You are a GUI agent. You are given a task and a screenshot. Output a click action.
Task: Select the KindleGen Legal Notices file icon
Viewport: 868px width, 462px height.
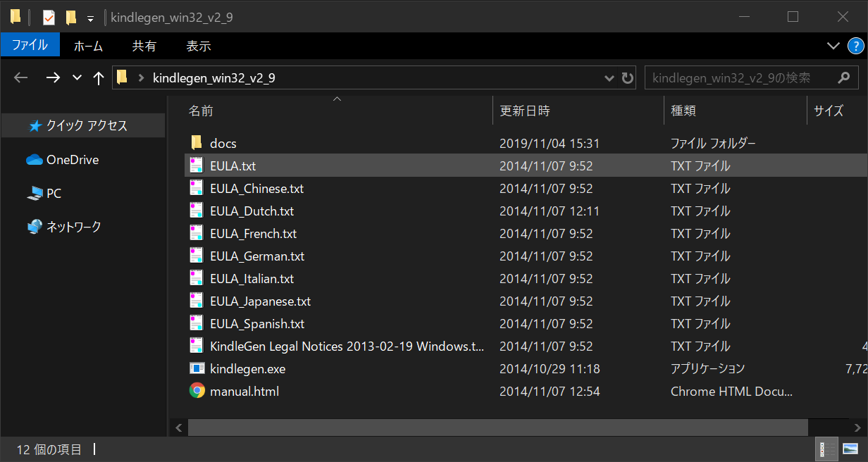[x=197, y=346]
